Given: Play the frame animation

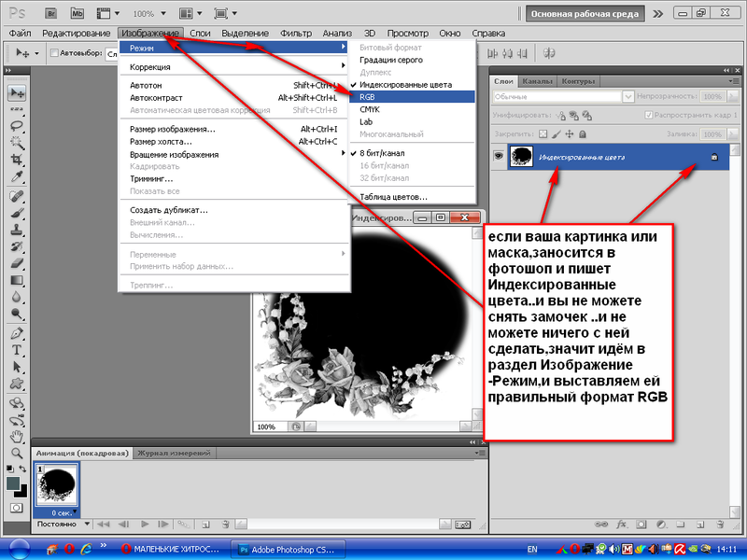Looking at the screenshot, I should [145, 525].
